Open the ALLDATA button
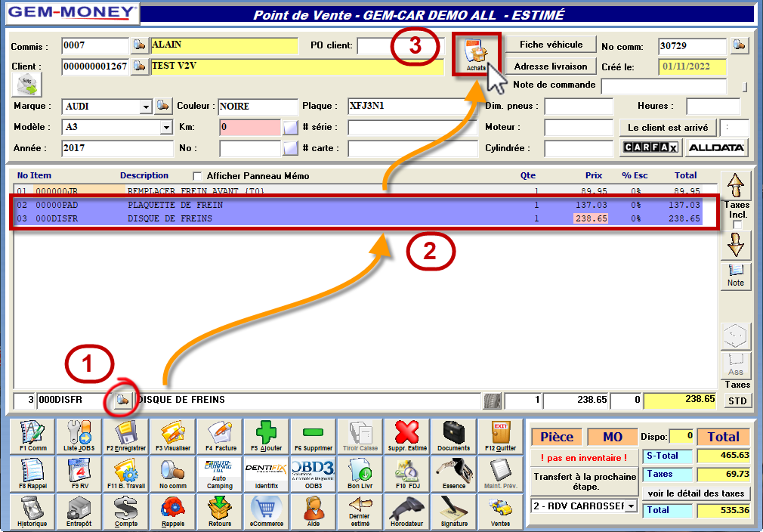This screenshot has height=532, width=763. [716, 147]
